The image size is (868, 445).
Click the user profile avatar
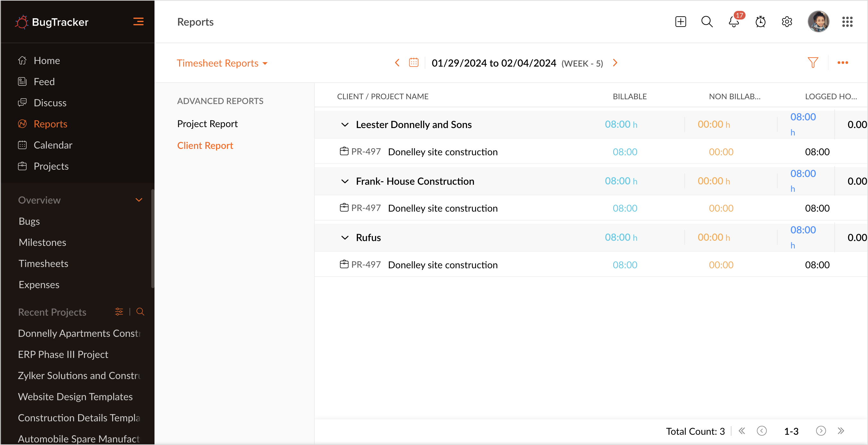[818, 22]
